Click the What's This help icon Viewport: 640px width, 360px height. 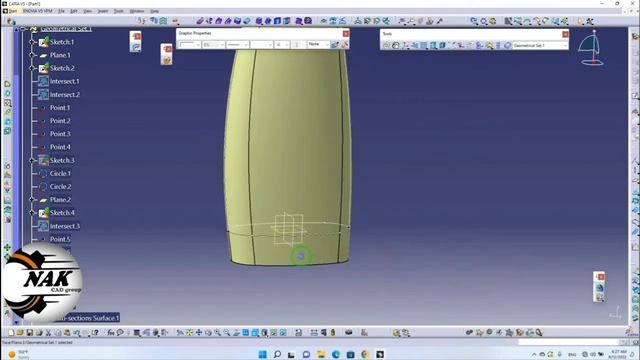click(95, 333)
